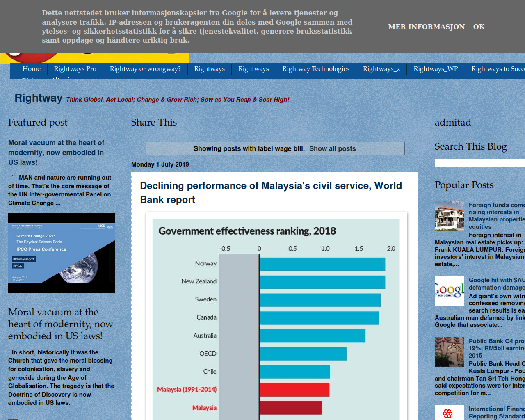The width and height of the screenshot is (525, 420).
Task: Open the house thumbnail in Popular Posts
Action: pyautogui.click(x=450, y=216)
